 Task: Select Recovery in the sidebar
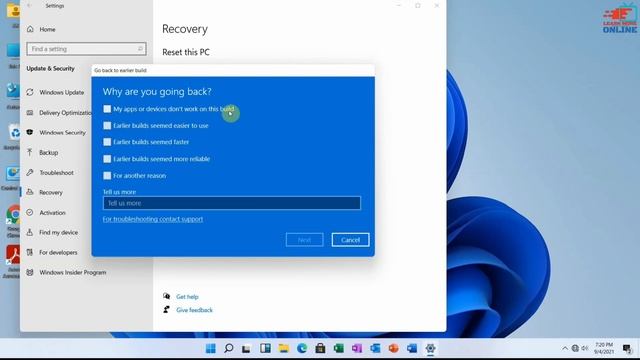(x=51, y=192)
